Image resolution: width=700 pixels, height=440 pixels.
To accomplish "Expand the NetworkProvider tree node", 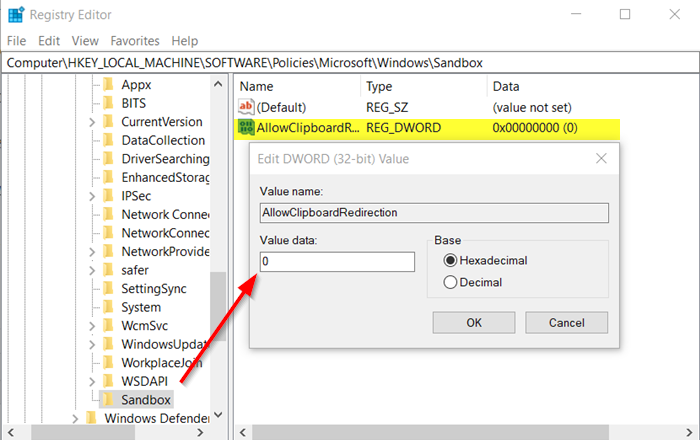I will 92,252.
